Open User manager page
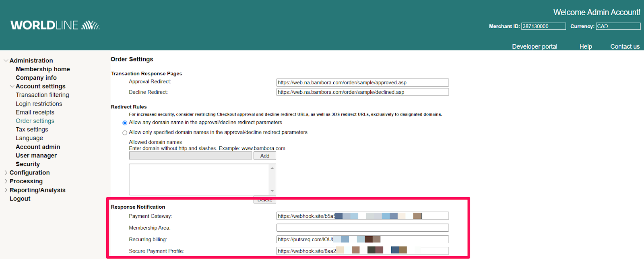The image size is (644, 259). [x=36, y=155]
